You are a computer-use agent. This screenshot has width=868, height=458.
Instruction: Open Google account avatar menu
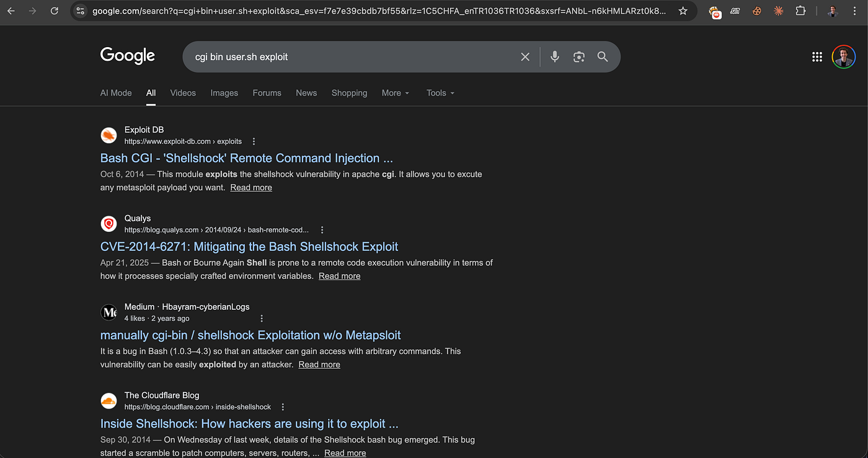point(844,57)
